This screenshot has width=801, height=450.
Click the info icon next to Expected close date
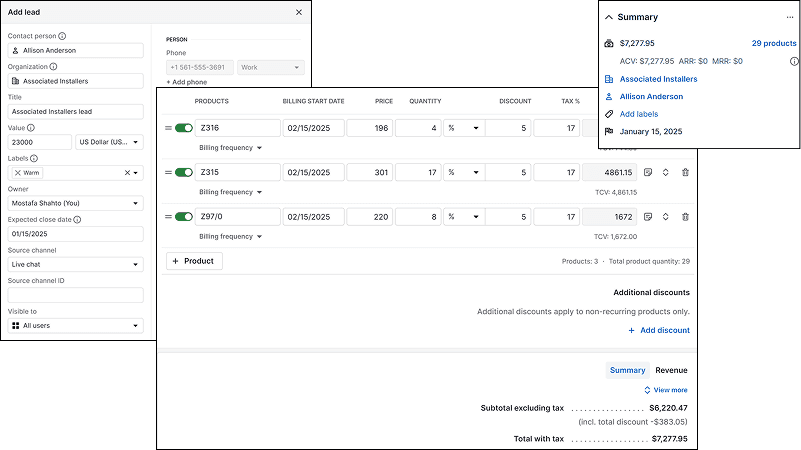click(x=77, y=220)
